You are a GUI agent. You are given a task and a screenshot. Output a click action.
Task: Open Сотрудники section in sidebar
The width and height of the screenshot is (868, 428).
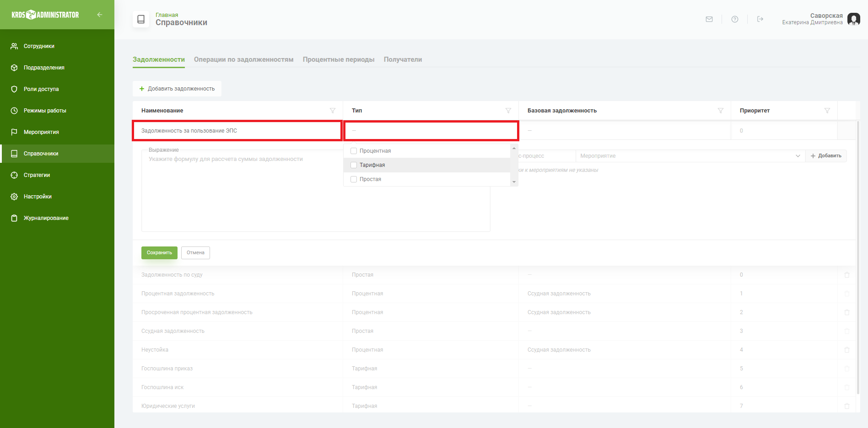(x=39, y=46)
